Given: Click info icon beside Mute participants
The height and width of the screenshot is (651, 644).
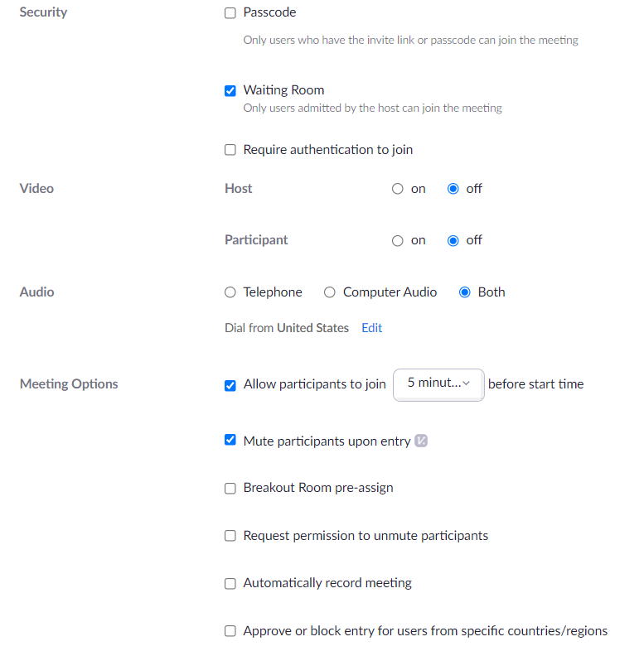Looking at the screenshot, I should (x=421, y=441).
